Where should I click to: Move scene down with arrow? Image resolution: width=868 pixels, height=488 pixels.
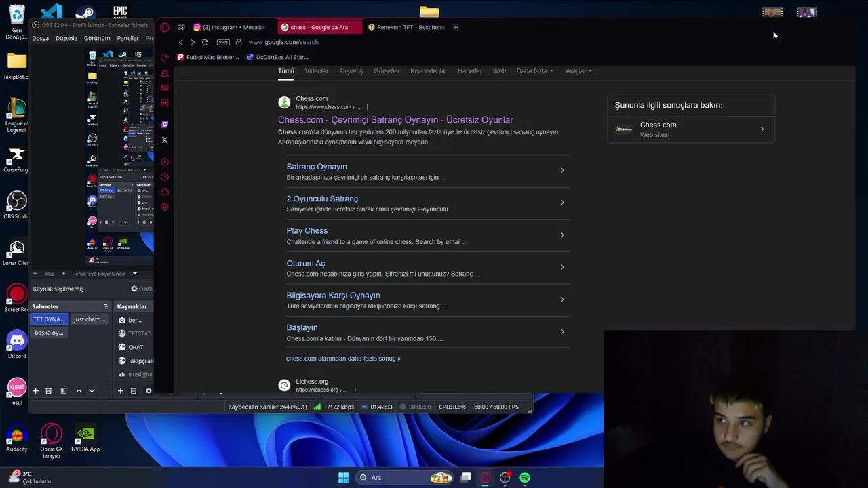92,390
